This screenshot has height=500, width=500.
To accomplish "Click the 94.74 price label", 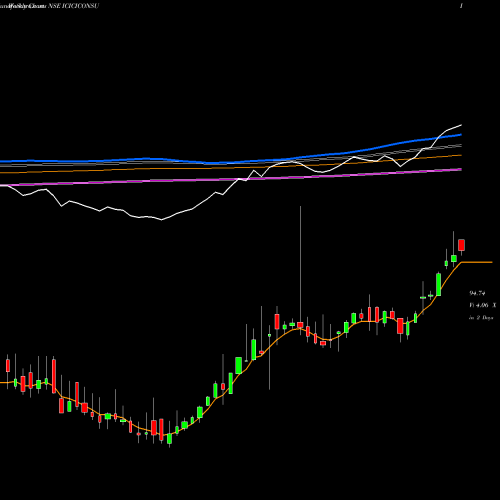I will point(477,293).
